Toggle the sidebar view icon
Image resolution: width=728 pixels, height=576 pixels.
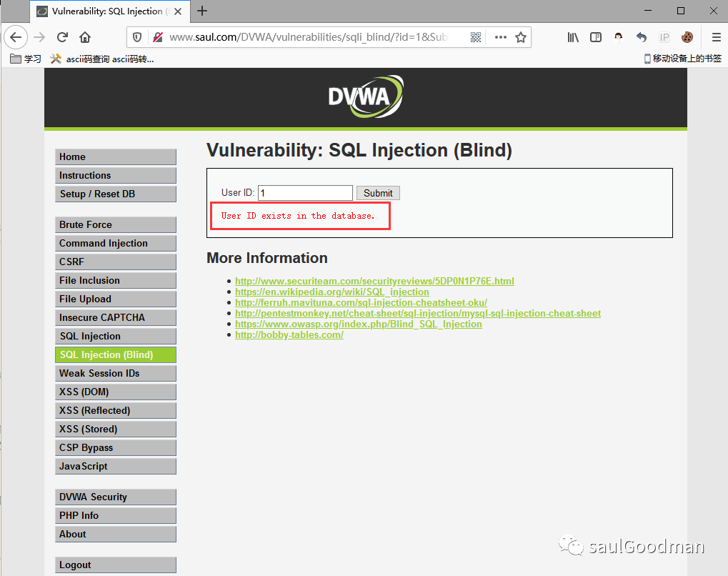[596, 37]
